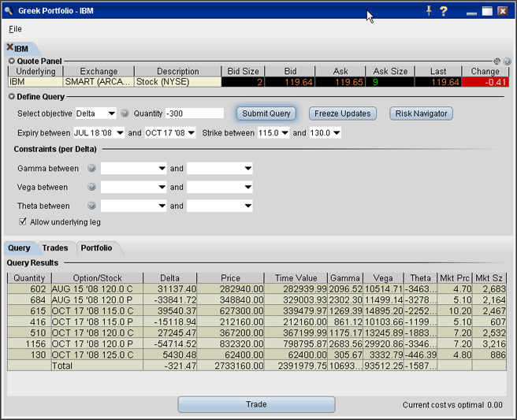Viewport: 517px width, 420px height.
Task: Select the OCT 17 '08 115.0 C row
Action: (257, 311)
